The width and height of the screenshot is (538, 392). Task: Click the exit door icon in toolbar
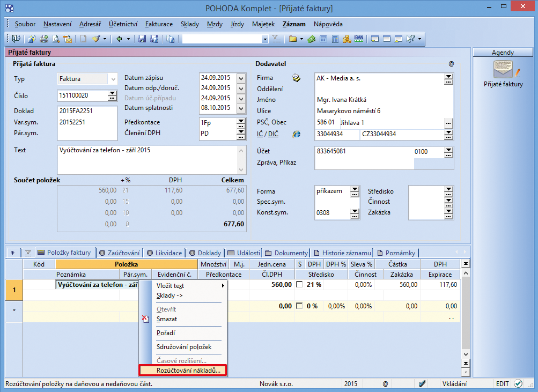(x=16, y=39)
